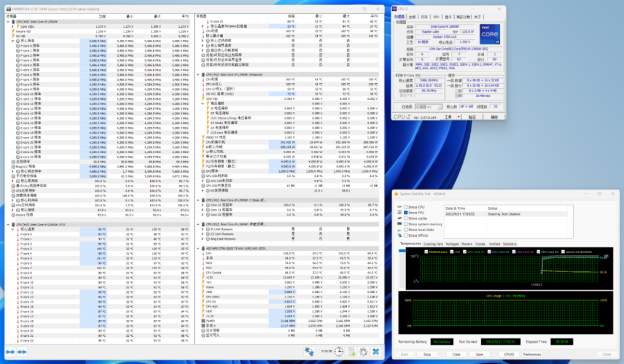
Task: Click HWiNFO log to file icon
Action: [351, 351]
